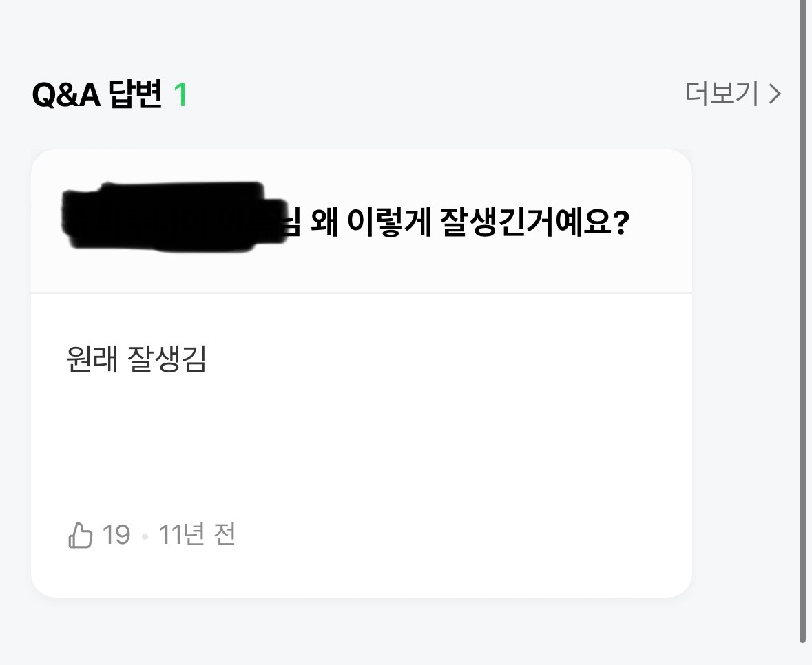Open the 더보기 link
This screenshot has height=665, width=812.
(x=722, y=94)
